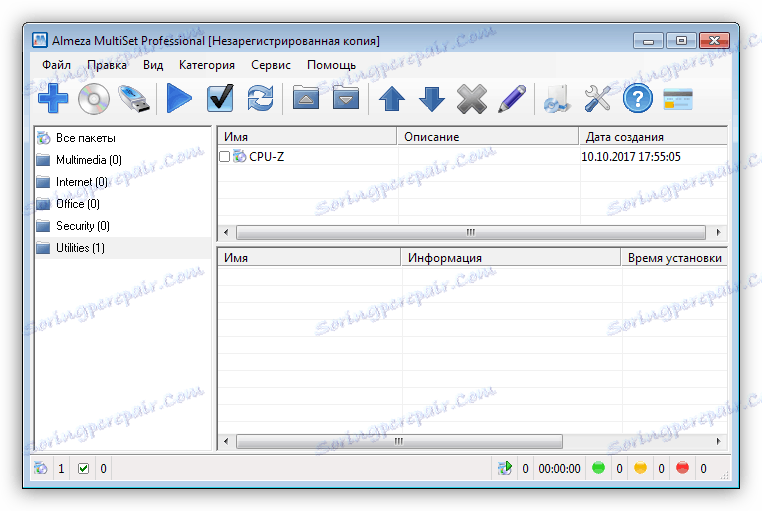Start installation with the blue play icon
The height and width of the screenshot is (511, 762).
[x=179, y=99]
